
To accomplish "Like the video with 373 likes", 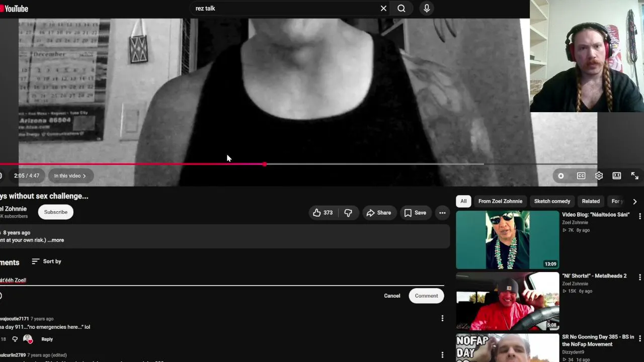I will [x=323, y=213].
